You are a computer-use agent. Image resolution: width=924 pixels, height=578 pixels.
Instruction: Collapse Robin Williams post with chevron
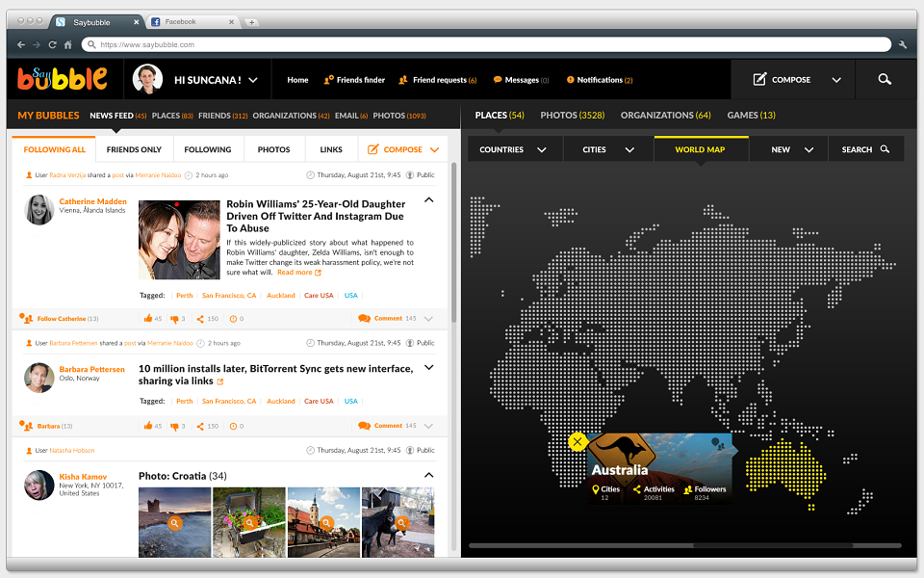tap(429, 200)
